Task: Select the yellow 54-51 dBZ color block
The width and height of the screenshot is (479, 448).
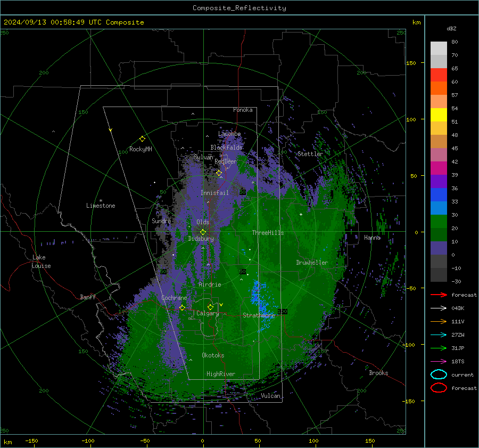Action: pyautogui.click(x=439, y=115)
